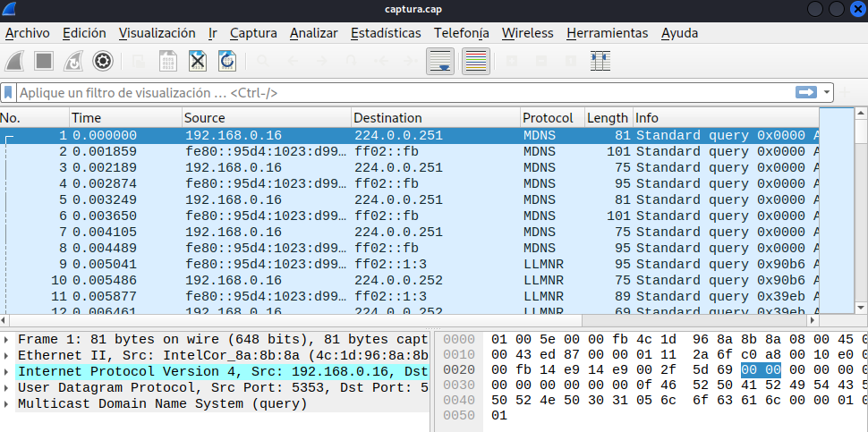
Task: Toggle auto-scroll to last packet
Action: [x=440, y=61]
